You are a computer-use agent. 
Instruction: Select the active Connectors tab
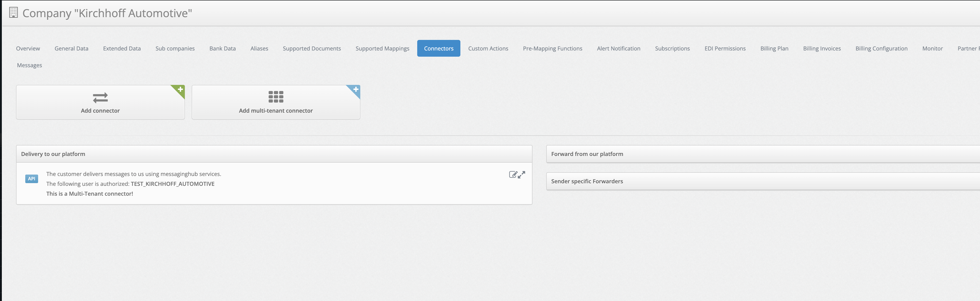pyautogui.click(x=439, y=48)
